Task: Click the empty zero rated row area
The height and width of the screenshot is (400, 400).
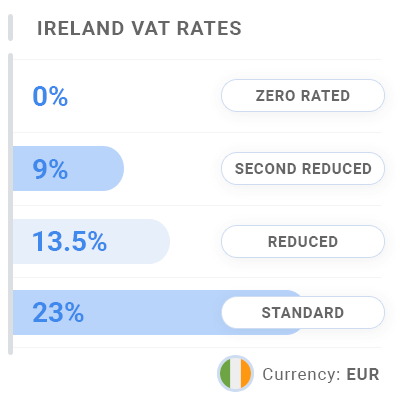Action: pyautogui.click(x=143, y=96)
